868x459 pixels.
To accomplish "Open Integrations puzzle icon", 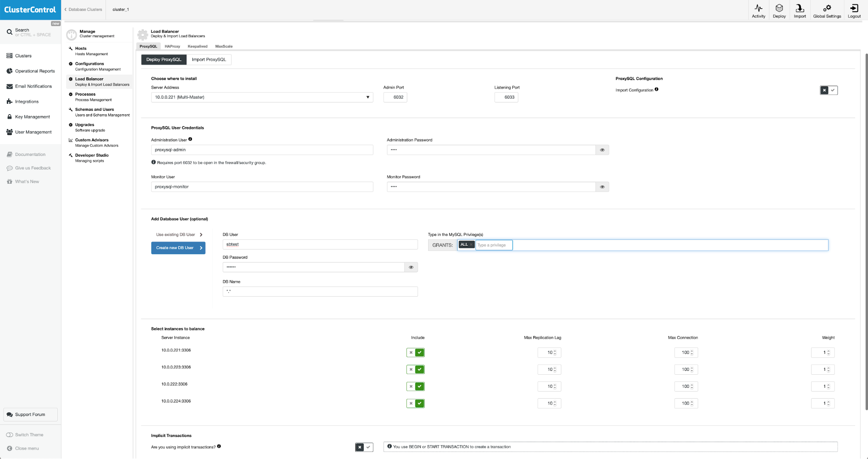I will click(10, 102).
